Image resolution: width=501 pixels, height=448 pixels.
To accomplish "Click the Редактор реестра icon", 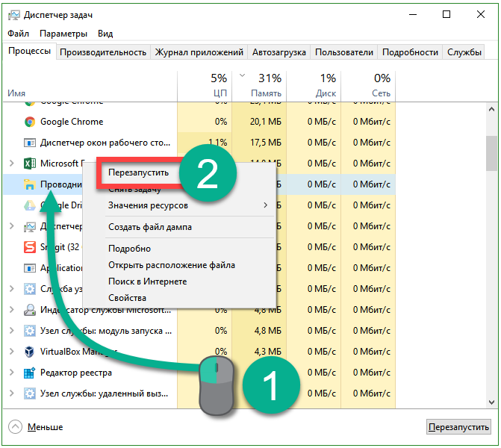I will pos(30,373).
